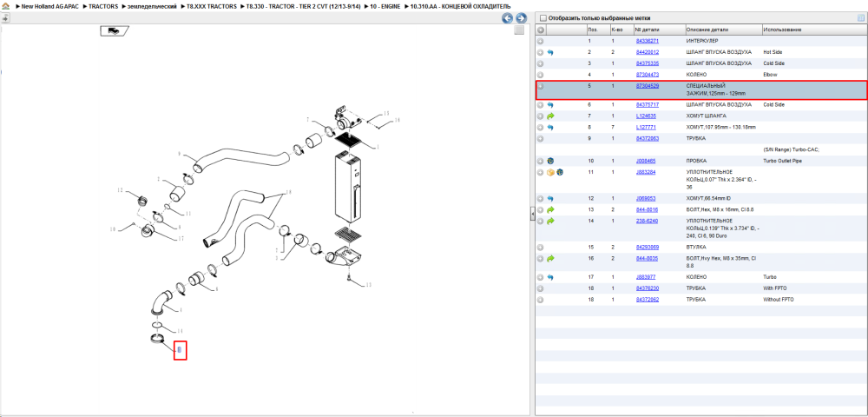Select 'ИНТЕРКУЛЕР' description cell
868x417 pixels.
pos(702,41)
